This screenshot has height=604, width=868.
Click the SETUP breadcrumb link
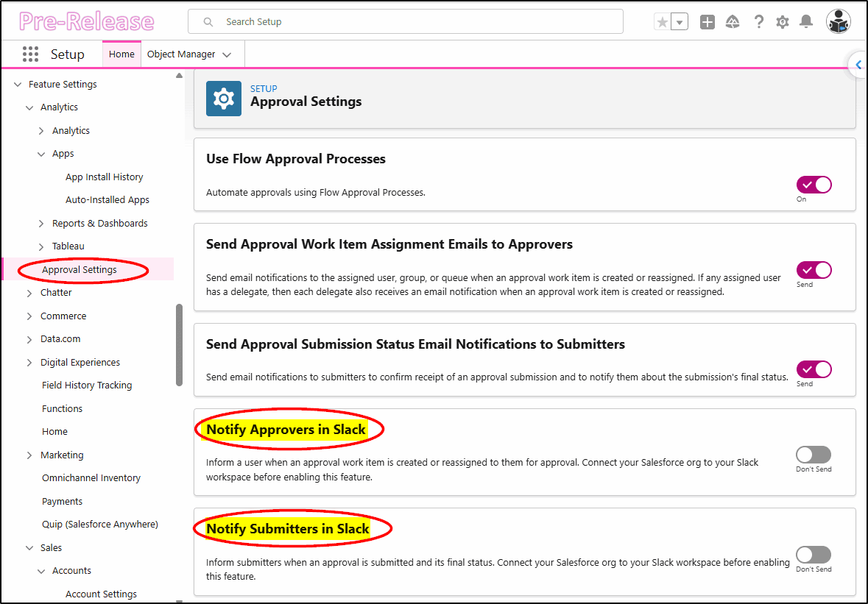264,88
